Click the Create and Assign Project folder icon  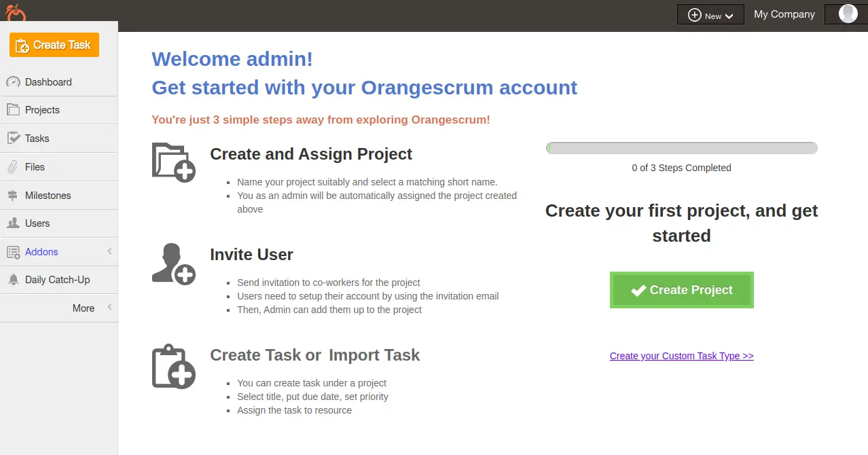173,162
